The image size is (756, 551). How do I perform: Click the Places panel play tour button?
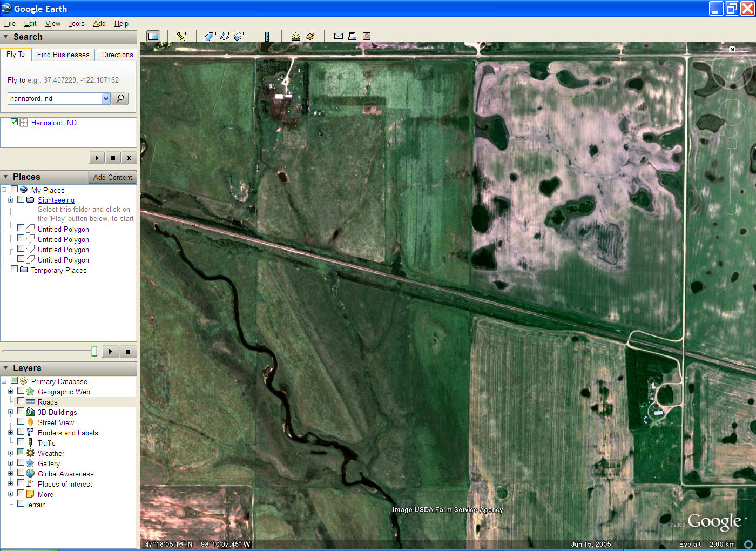pyautogui.click(x=110, y=352)
